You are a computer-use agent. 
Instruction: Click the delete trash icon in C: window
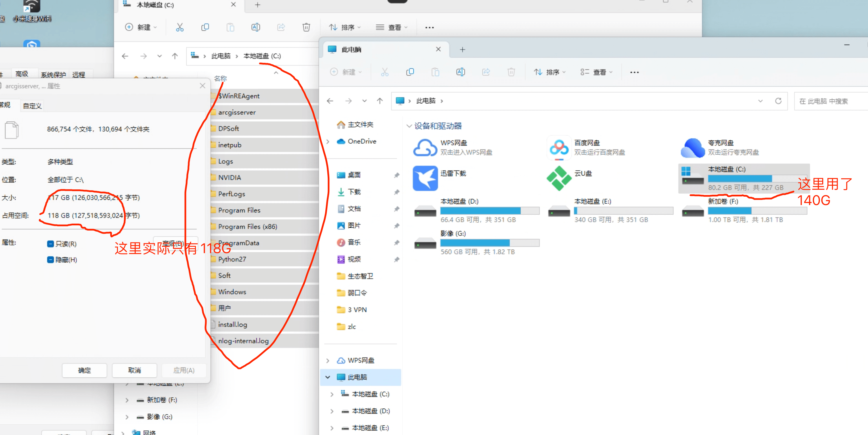tap(306, 27)
